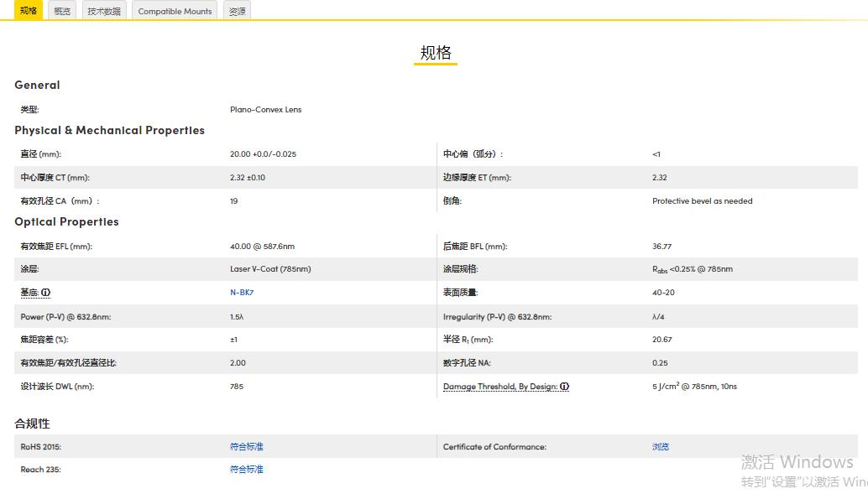Screen dimensions: 868x499
Task: Open info icon next to 基底
Action: [46, 293]
